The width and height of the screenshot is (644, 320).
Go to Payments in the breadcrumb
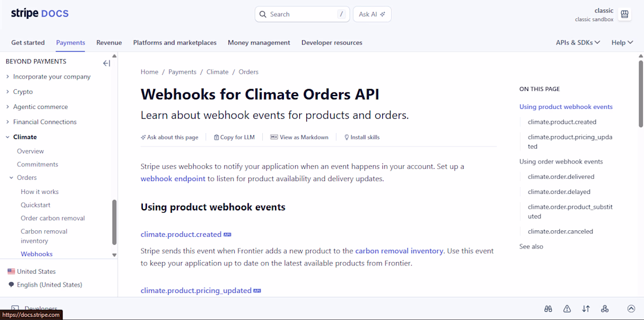(182, 72)
